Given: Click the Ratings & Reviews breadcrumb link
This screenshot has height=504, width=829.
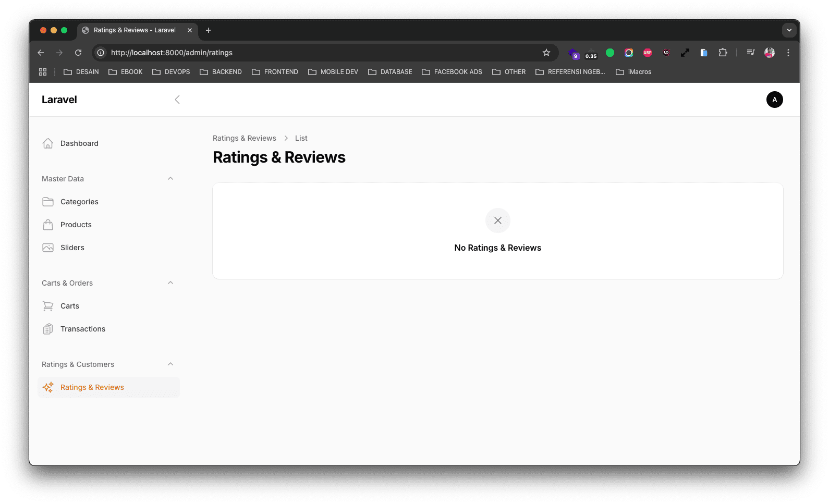Looking at the screenshot, I should click(244, 138).
